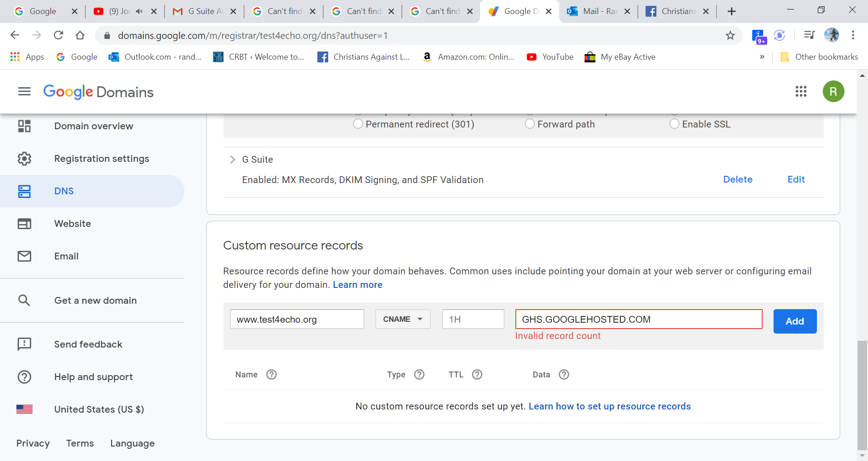Edit the G Suite record
Image resolution: width=868 pixels, height=461 pixels.
tap(796, 179)
